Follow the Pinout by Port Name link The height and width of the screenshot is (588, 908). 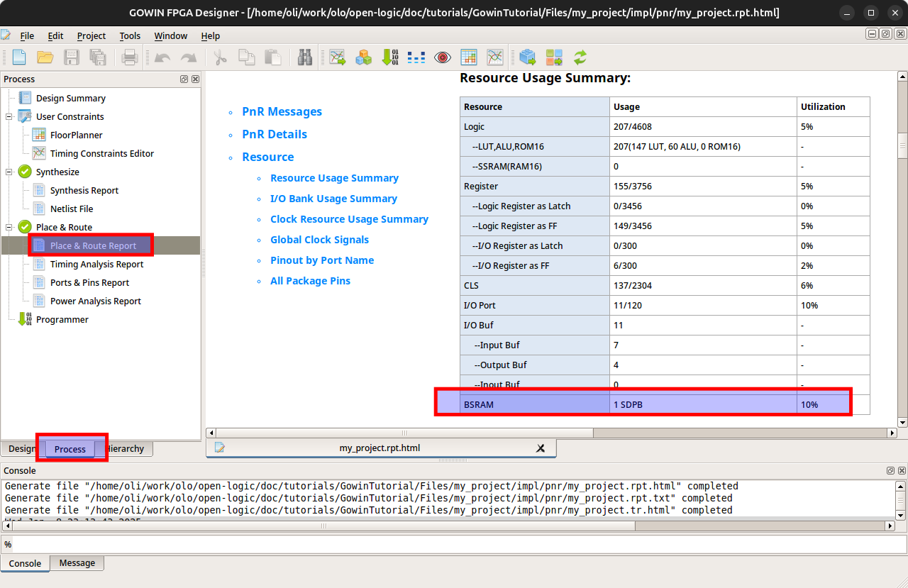(322, 260)
